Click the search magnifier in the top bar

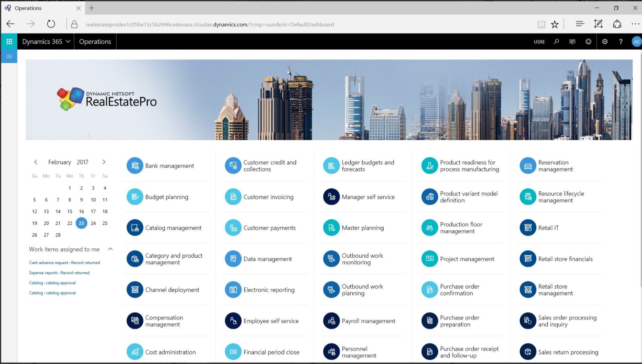(556, 42)
